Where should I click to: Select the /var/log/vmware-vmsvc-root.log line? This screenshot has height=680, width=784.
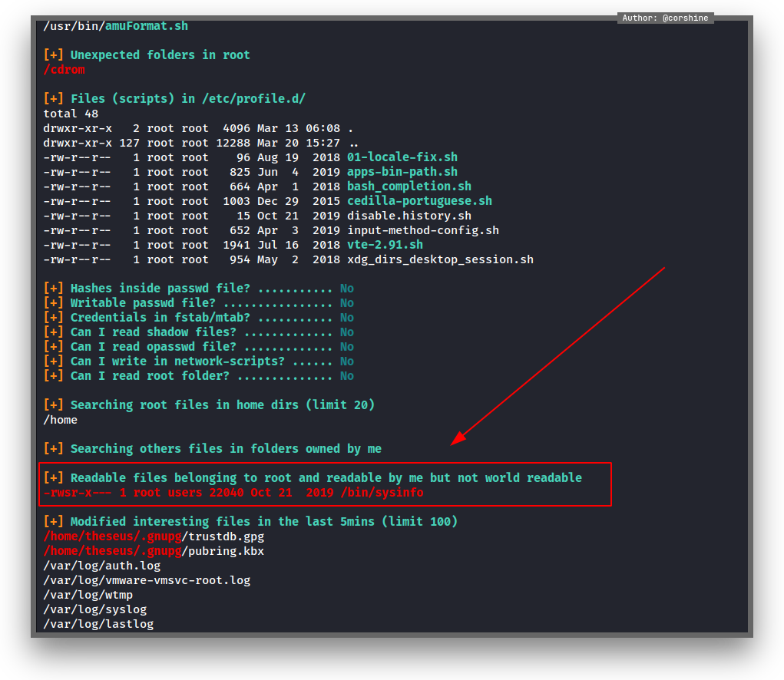click(147, 580)
